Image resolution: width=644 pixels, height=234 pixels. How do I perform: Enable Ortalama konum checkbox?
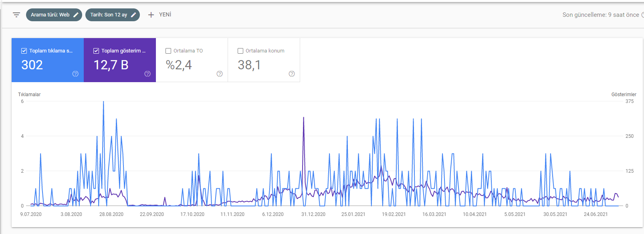[240, 51]
